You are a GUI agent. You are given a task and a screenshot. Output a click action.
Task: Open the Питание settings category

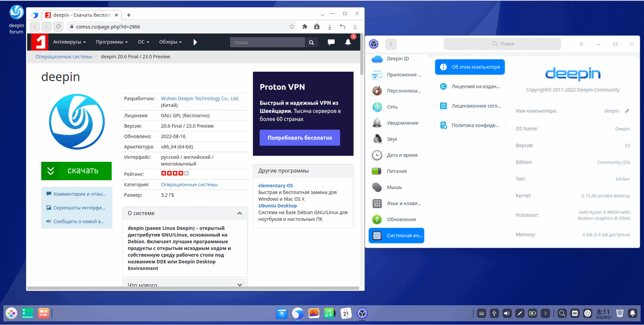coord(396,171)
